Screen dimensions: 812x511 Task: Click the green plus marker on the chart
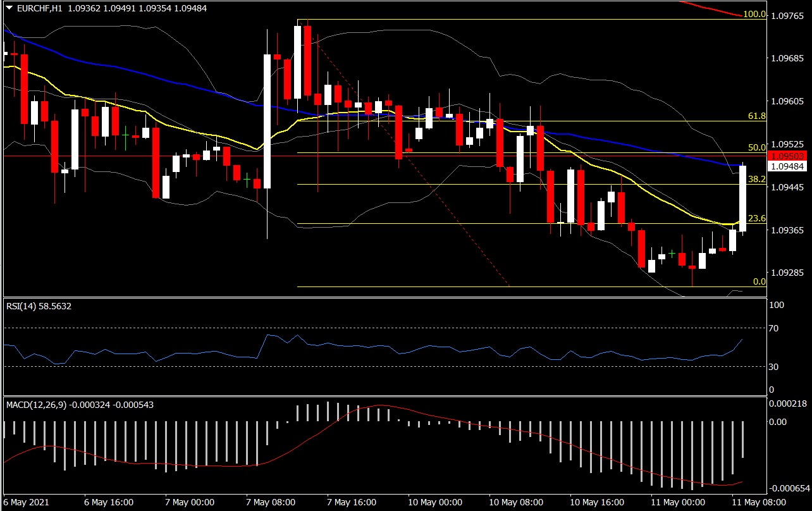672,252
